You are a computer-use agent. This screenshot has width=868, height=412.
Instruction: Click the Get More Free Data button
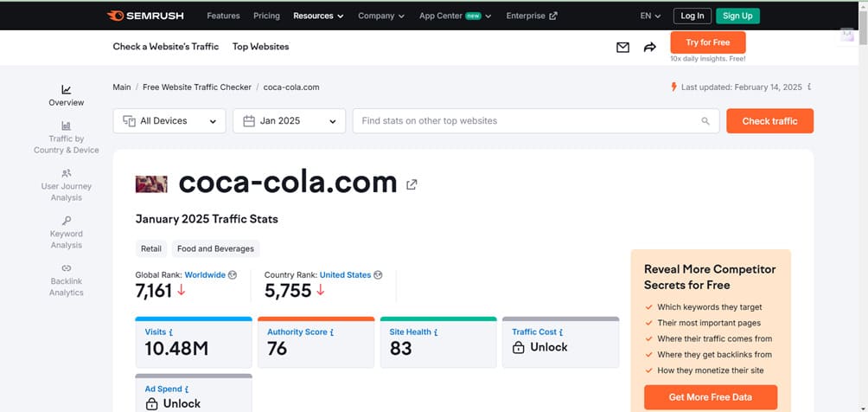710,397
